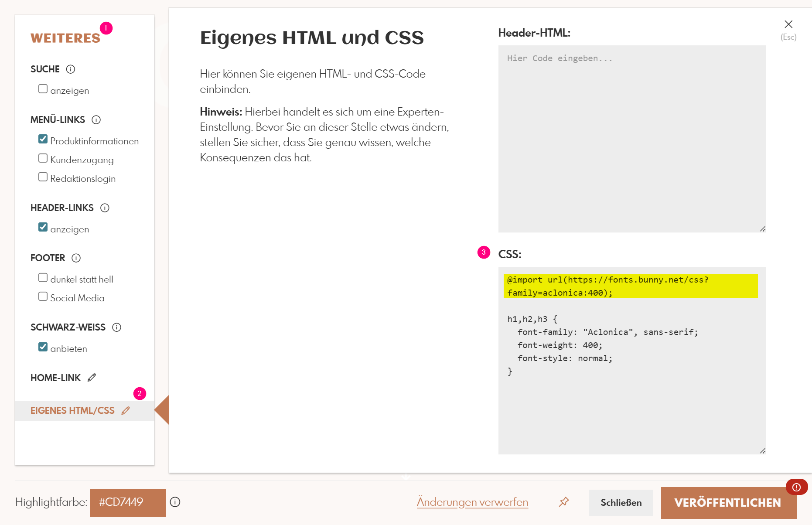Click the bold 'Hinweis:' text

click(221, 112)
